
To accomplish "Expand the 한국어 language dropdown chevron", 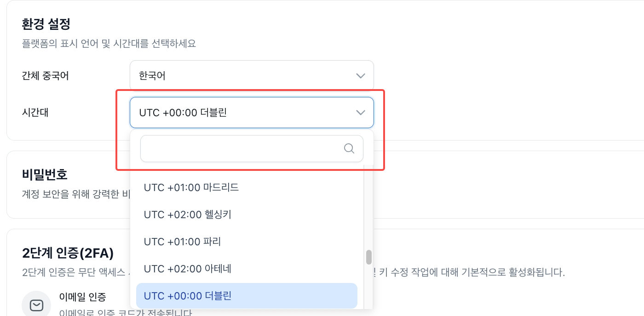I will click(x=361, y=76).
